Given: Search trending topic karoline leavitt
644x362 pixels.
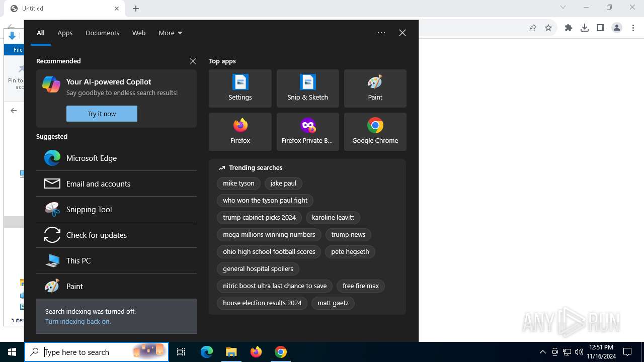Looking at the screenshot, I should (x=333, y=218).
